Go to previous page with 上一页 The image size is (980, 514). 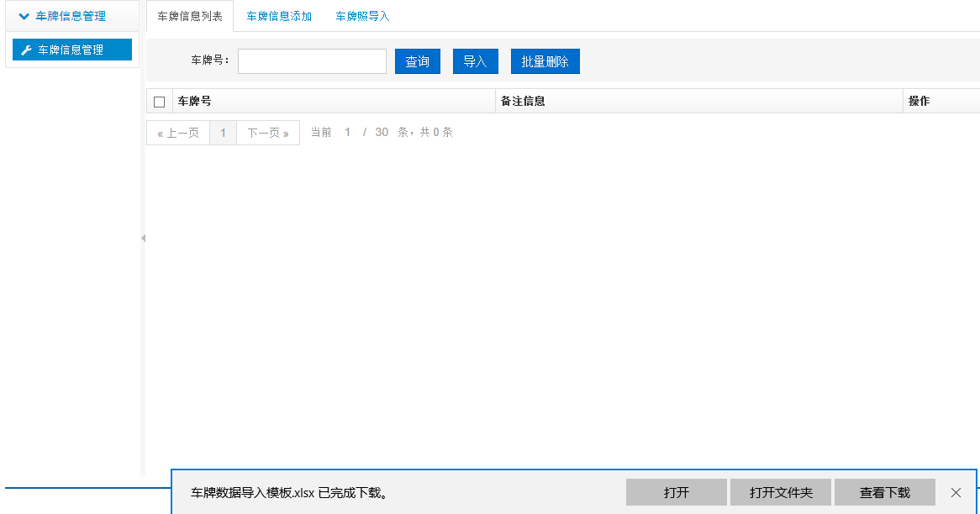tap(178, 133)
